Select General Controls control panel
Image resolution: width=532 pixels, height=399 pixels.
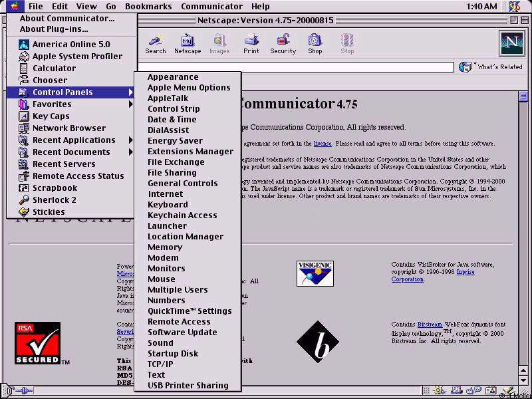(188, 184)
